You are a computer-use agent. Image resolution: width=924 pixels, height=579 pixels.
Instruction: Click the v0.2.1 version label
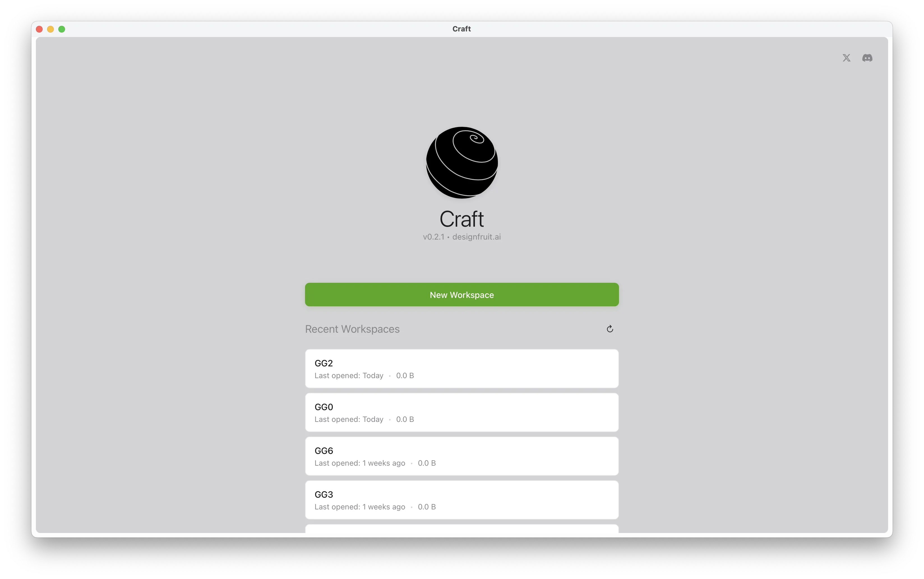(x=434, y=237)
